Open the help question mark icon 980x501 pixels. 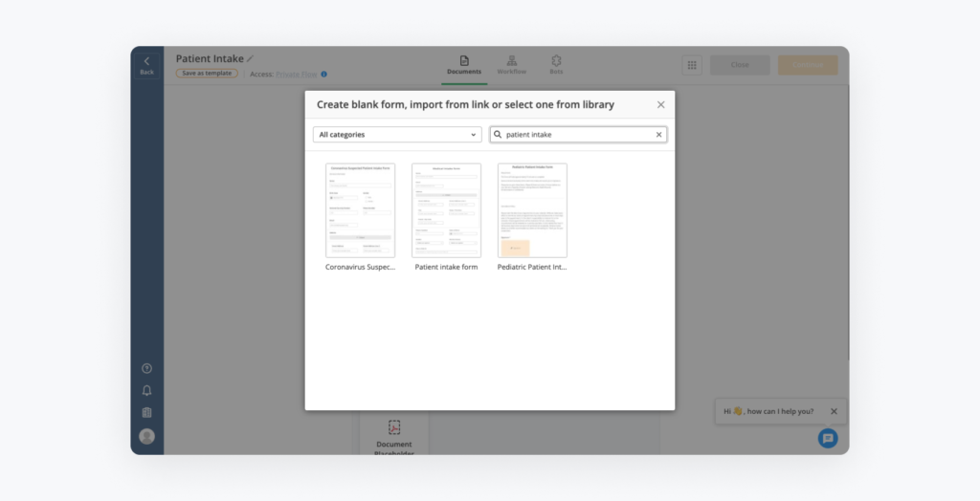(146, 368)
